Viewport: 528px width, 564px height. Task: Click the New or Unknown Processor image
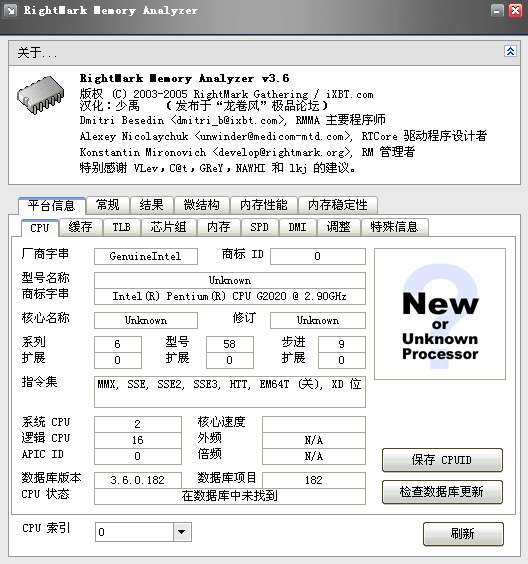(440, 314)
